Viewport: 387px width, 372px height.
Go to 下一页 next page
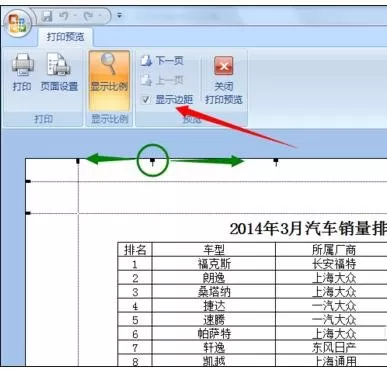coord(162,61)
